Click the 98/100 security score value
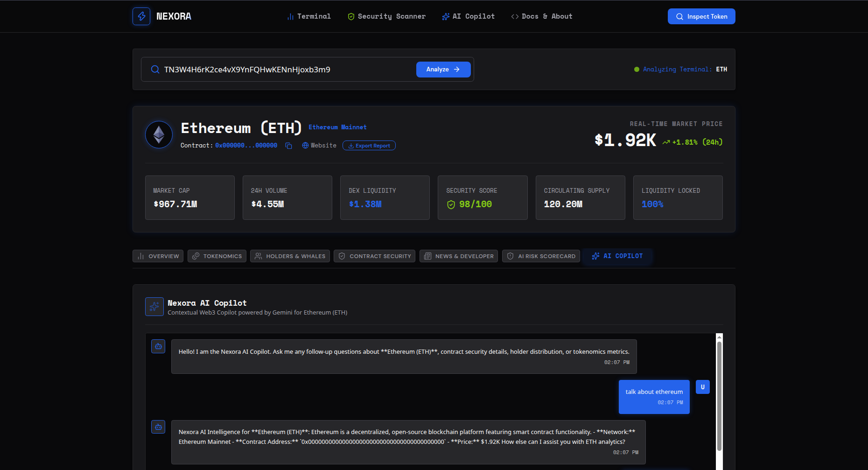Image resolution: width=868 pixels, height=470 pixels. (475, 204)
